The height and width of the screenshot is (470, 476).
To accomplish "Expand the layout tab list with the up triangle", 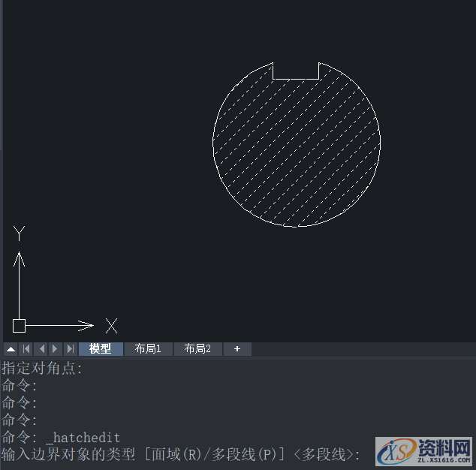I will [x=11, y=349].
